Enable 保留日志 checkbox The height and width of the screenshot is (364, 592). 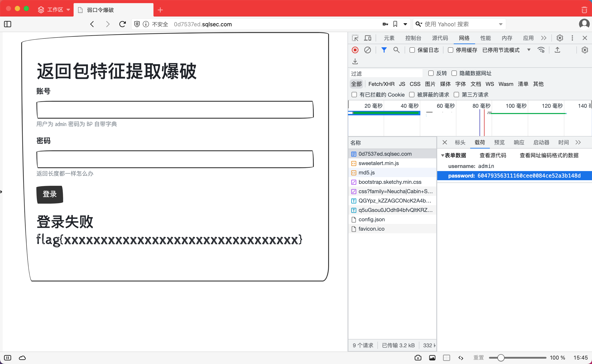point(412,50)
